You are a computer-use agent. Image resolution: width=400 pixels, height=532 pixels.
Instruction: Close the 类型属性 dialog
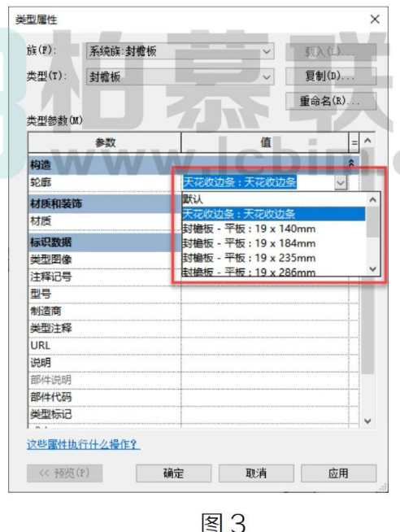pos(375,20)
